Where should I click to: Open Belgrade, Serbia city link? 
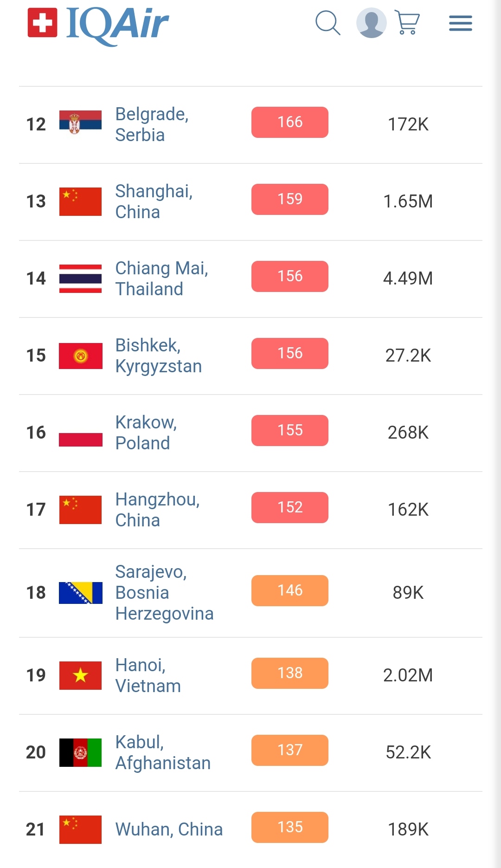pos(152,124)
